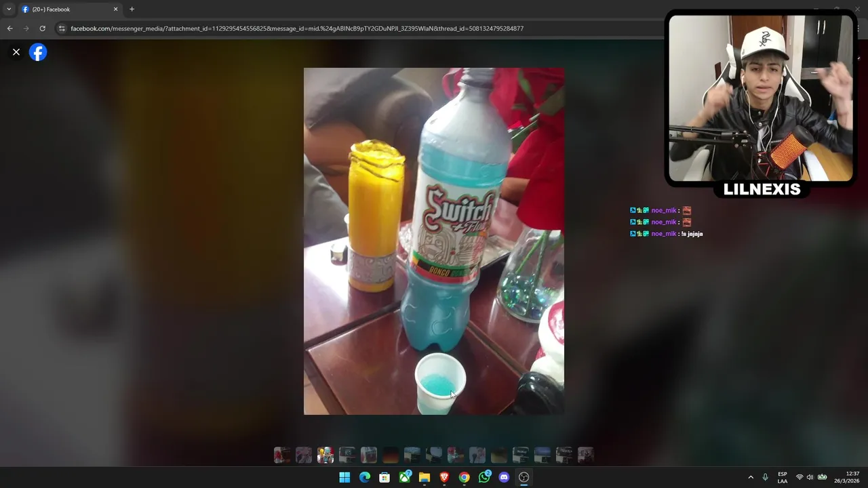Image resolution: width=868 pixels, height=488 pixels.
Task: Close the (20+) Facebook tab
Action: point(115,9)
